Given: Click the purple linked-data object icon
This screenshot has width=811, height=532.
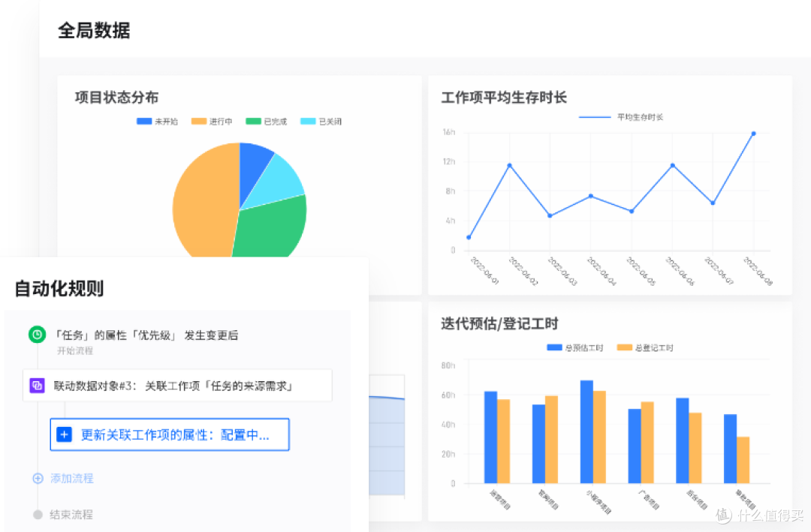Looking at the screenshot, I should (38, 386).
